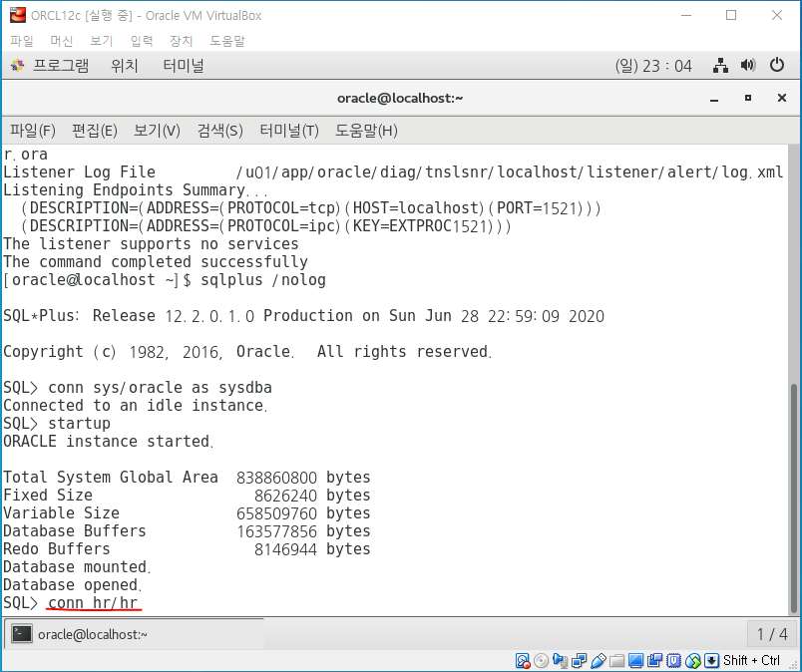802x672 pixels.
Task: Open the GNOME 프로그램 applications menu
Action: (x=61, y=66)
